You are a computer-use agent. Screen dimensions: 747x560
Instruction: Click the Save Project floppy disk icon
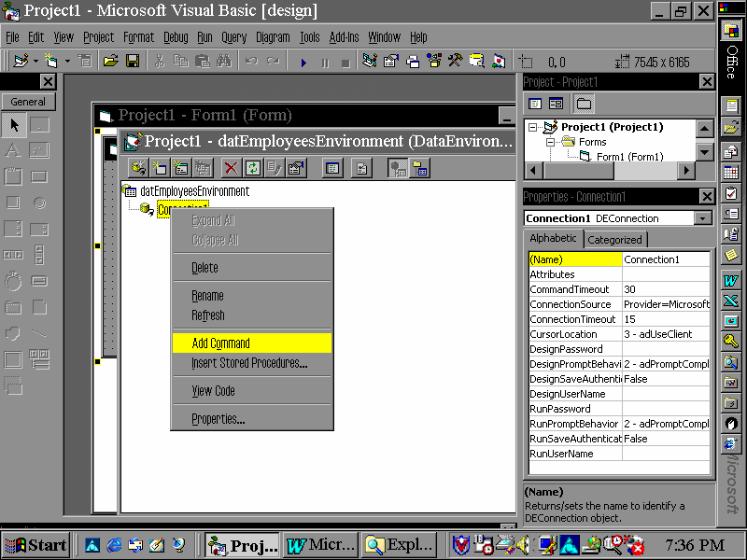(133, 62)
